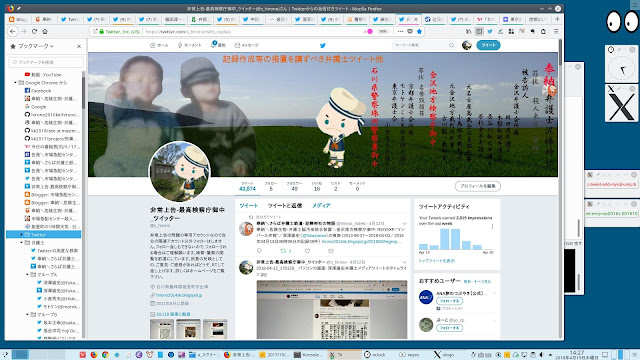
Task: Open the Firefox library icon
Action: (469, 31)
